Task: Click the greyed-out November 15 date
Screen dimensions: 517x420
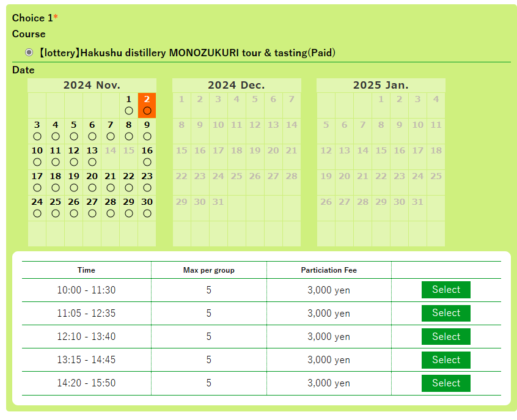Action: coord(128,157)
